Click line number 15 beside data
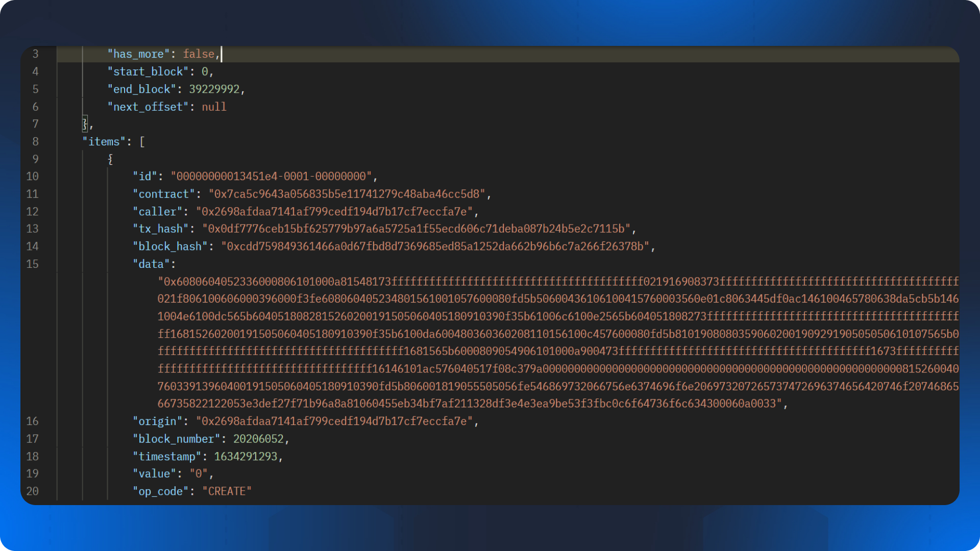Viewport: 980px width, 551px height. 32,264
